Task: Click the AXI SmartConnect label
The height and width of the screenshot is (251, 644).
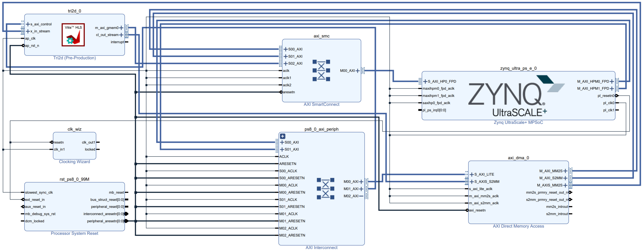Action: (322, 105)
